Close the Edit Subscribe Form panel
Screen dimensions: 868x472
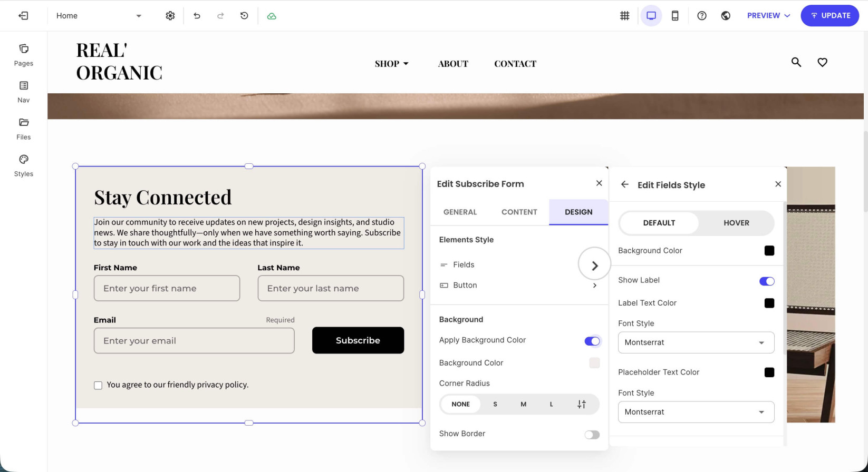click(x=599, y=183)
